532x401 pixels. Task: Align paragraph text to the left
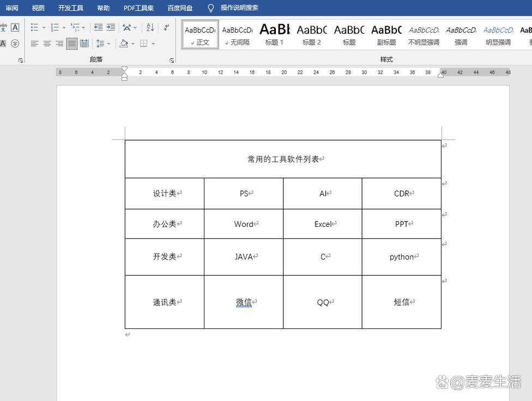point(34,44)
